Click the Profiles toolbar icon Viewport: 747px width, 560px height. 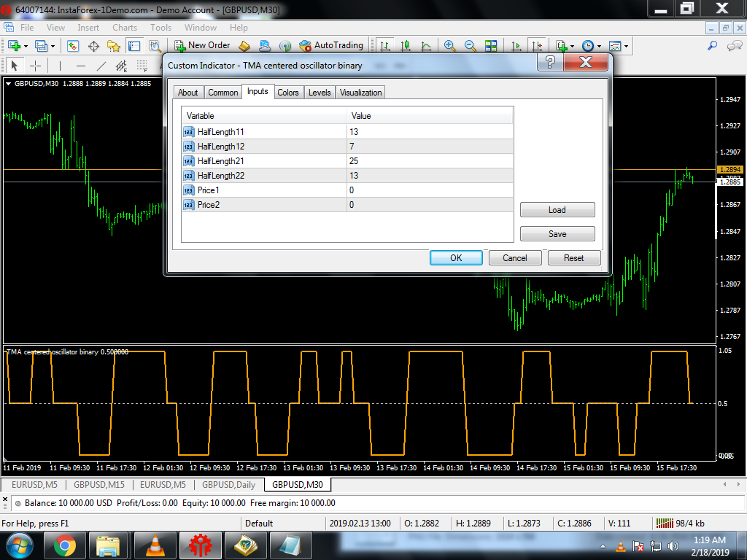[41, 46]
